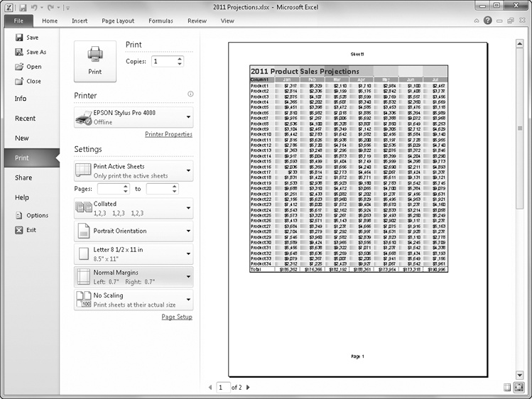Screen dimensions: 532x399
Task: Click the preview vertical scrollbar thumb
Action: 519,129
